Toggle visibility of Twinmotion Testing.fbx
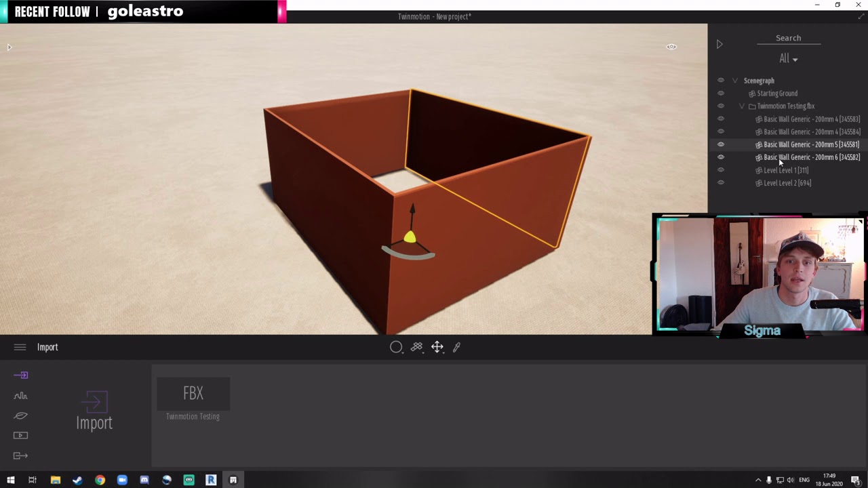This screenshot has width=868, height=488. [x=721, y=106]
